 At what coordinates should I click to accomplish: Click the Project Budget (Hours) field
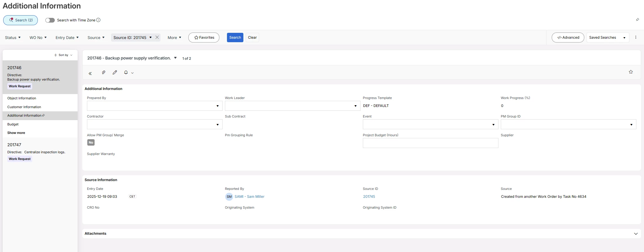[x=430, y=143]
